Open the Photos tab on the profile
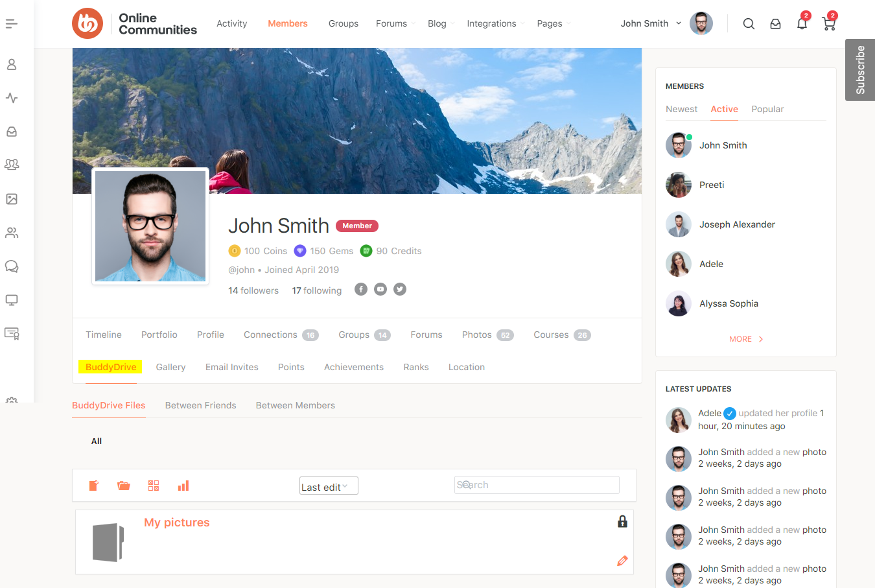875x588 pixels. 476,335
